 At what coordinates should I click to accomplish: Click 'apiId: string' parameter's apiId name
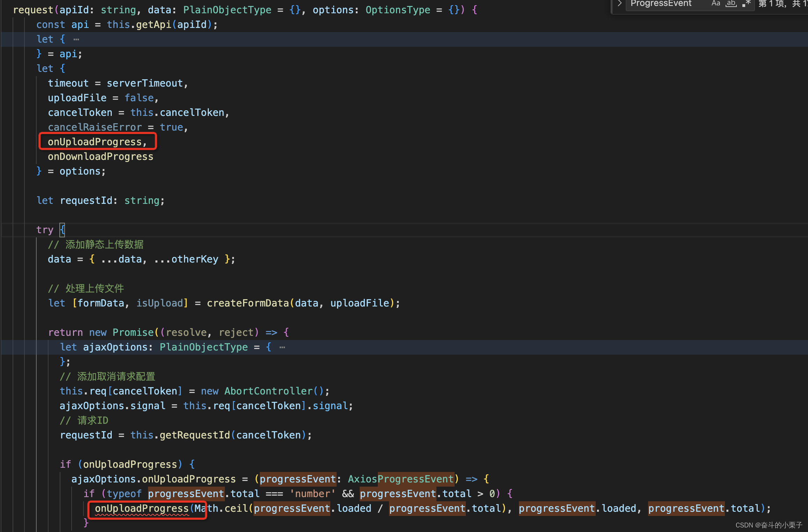click(74, 10)
